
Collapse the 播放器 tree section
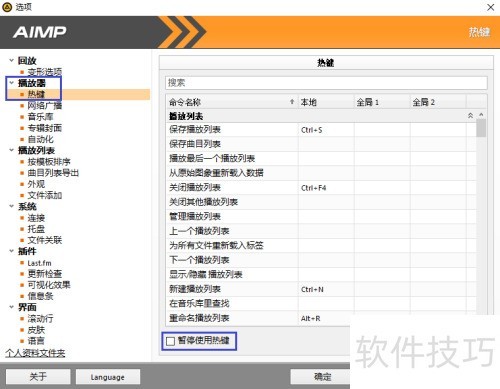11,83
